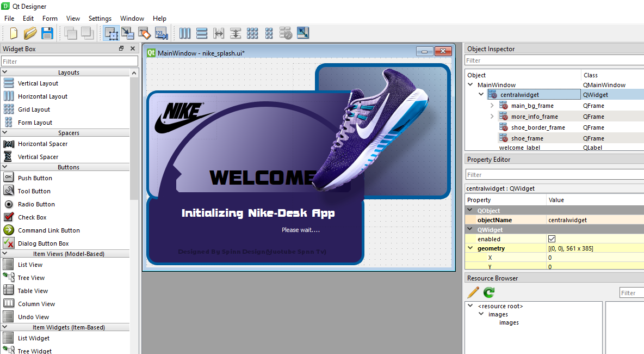Image resolution: width=644 pixels, height=354 pixels.
Task: Save the form with the floppy disk icon
Action: pos(47,33)
